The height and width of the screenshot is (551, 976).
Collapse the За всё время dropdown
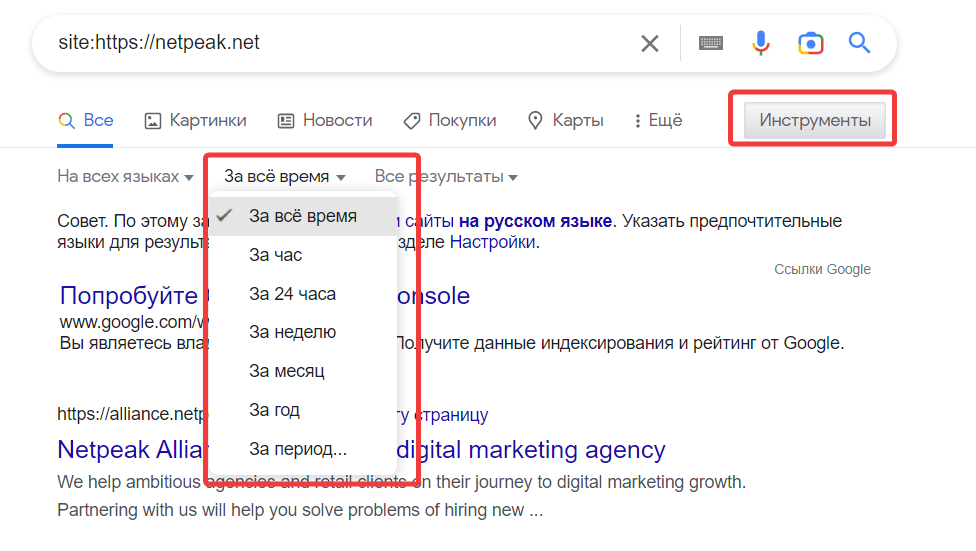coord(285,177)
